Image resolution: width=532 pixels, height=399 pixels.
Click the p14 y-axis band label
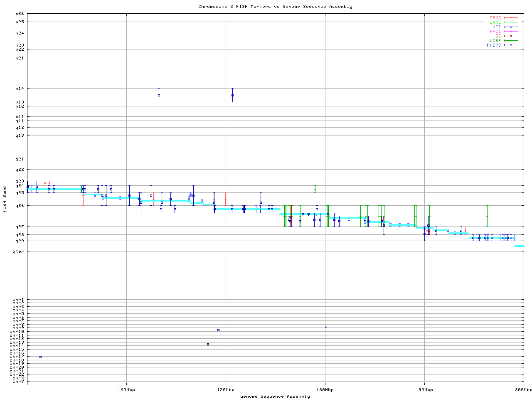point(20,89)
